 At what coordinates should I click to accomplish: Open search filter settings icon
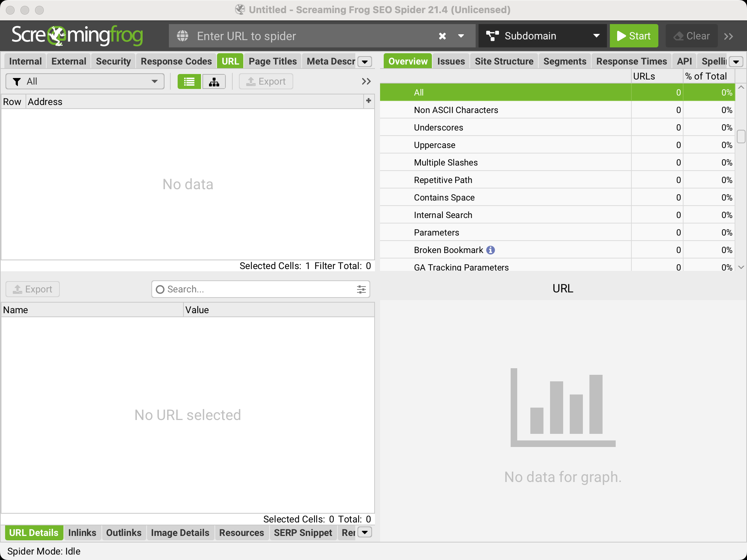361,289
